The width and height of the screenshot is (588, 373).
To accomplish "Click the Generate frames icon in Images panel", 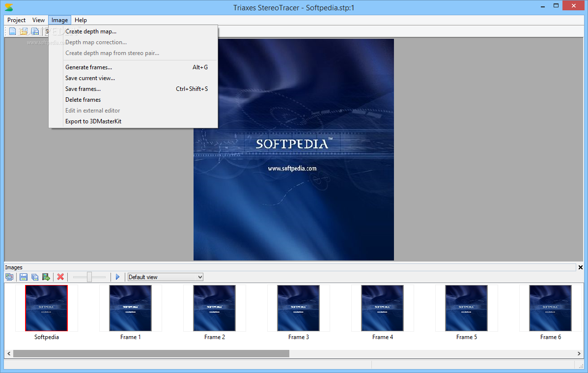I will point(10,277).
